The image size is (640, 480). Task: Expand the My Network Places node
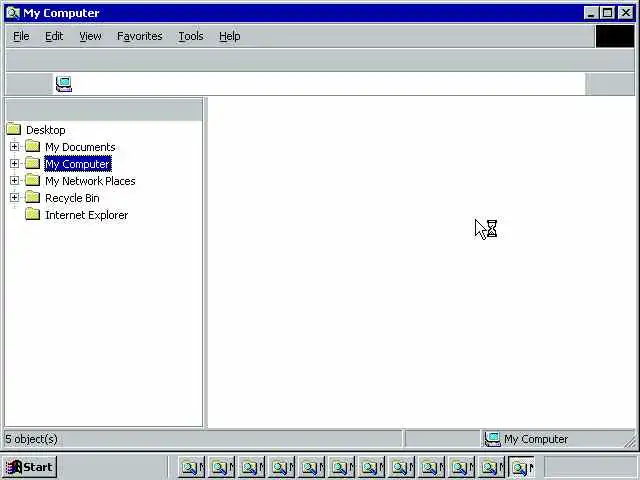(x=14, y=180)
